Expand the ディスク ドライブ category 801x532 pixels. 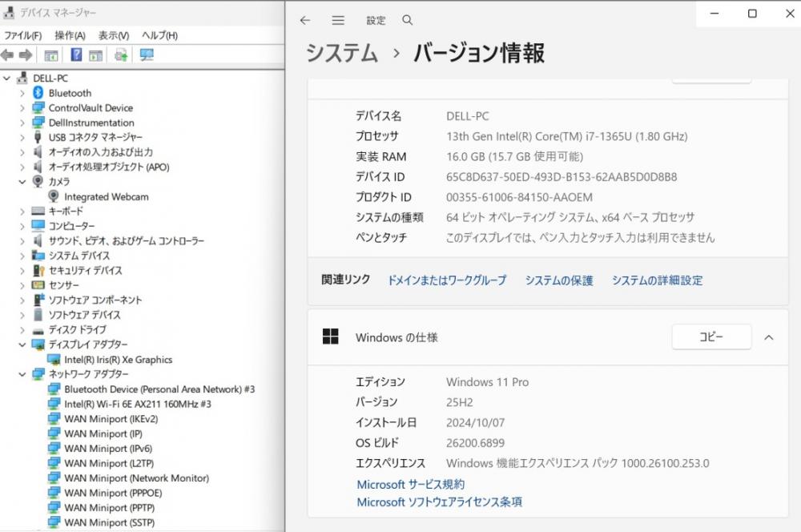pos(22,329)
